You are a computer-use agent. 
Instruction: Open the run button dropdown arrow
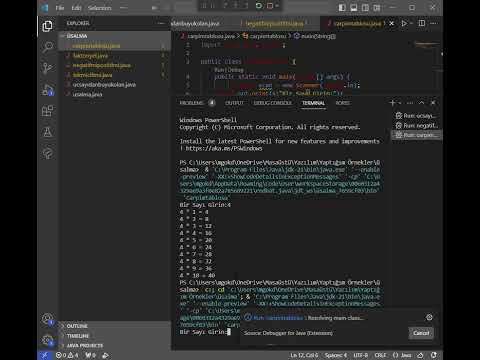tap(412, 23)
